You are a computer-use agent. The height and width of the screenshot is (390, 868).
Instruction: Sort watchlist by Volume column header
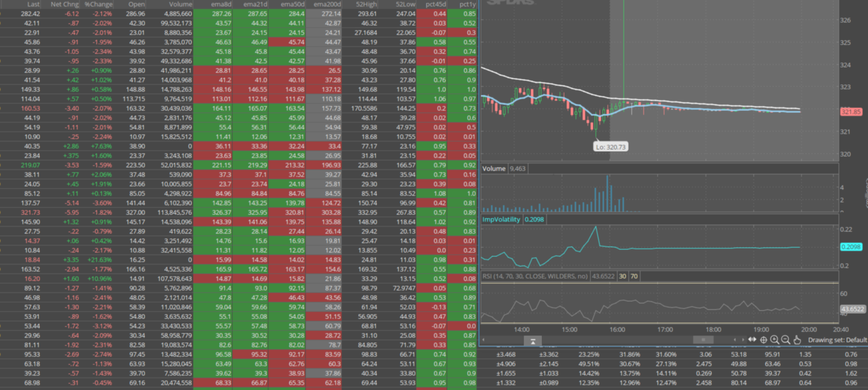[180, 4]
